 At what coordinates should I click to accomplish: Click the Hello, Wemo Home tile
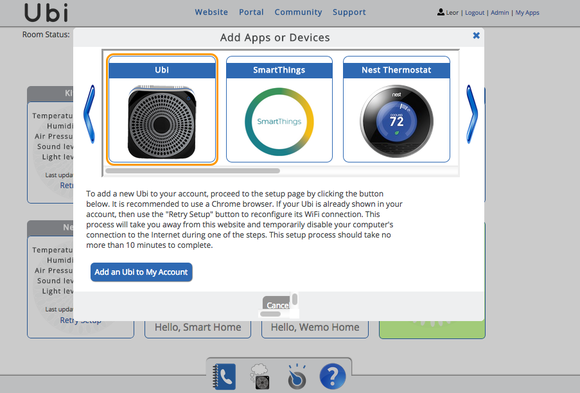[x=315, y=328]
